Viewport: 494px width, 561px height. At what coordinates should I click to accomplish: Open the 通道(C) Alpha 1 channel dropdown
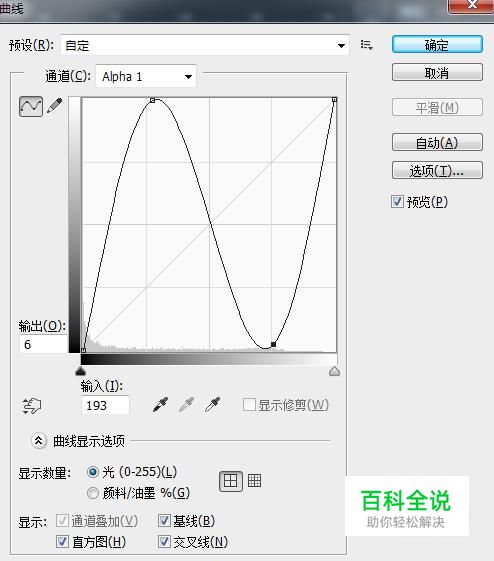pos(146,76)
